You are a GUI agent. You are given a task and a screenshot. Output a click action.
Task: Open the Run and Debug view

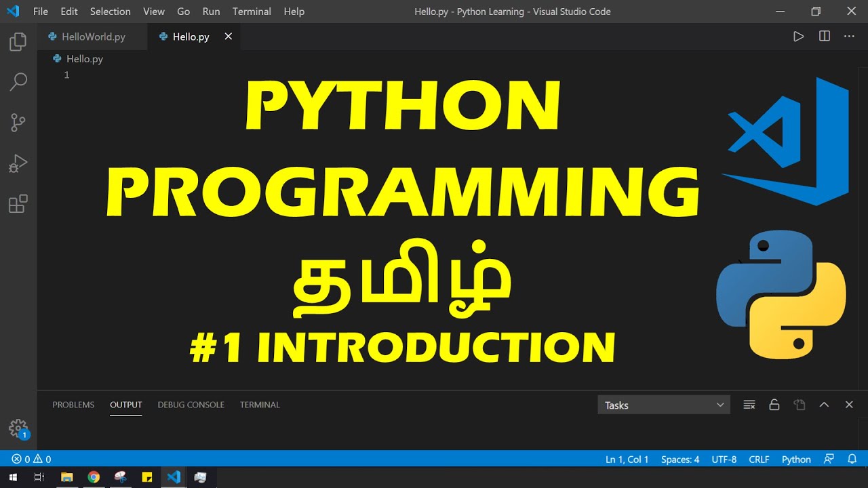pyautogui.click(x=18, y=163)
